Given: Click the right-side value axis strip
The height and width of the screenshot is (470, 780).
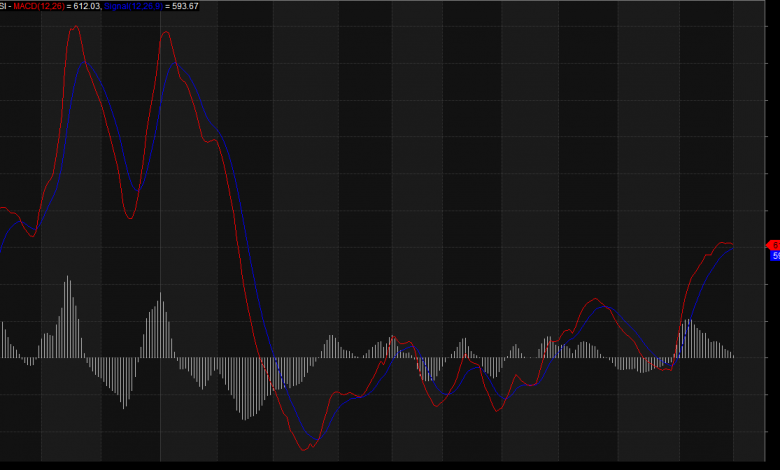Looking at the screenshot, I should (772, 150).
